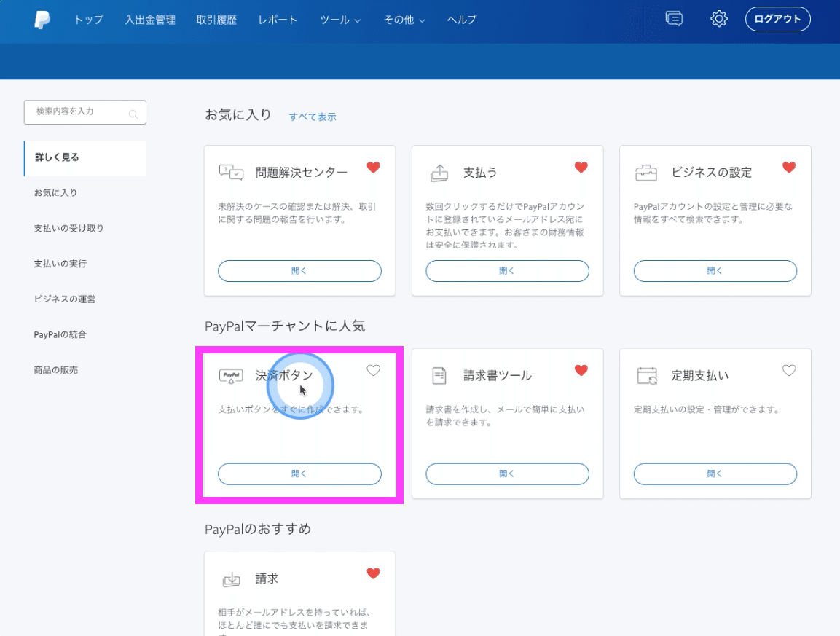Click the 支払う card title
Image resolution: width=840 pixels, height=636 pixels.
click(x=480, y=173)
